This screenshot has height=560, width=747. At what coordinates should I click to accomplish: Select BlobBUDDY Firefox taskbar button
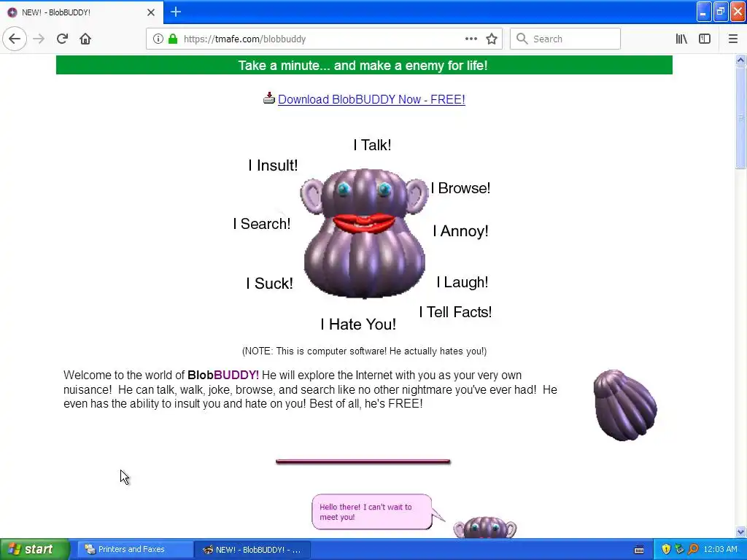[253, 550]
